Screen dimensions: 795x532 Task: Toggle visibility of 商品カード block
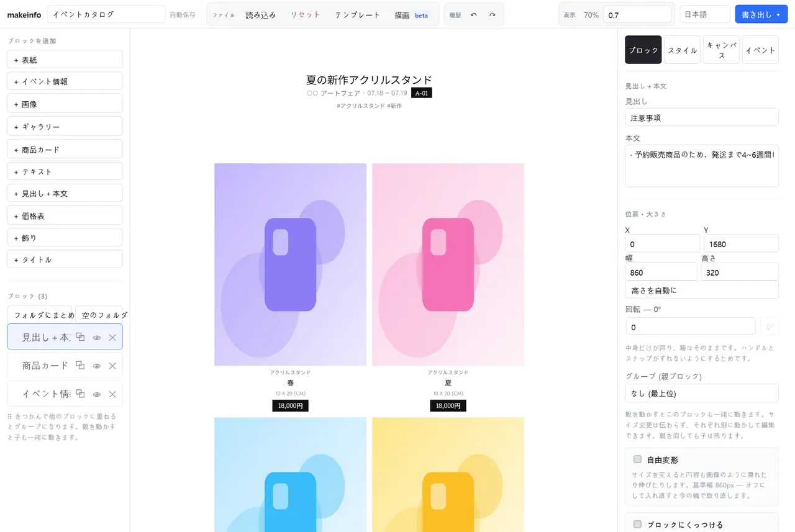tap(97, 366)
